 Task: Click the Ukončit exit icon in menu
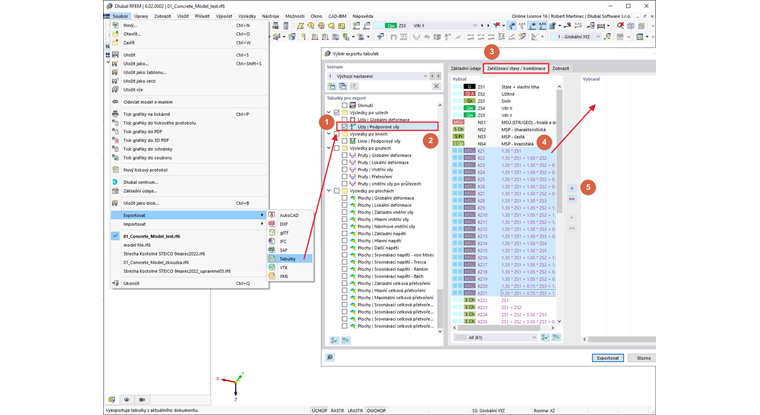(115, 283)
